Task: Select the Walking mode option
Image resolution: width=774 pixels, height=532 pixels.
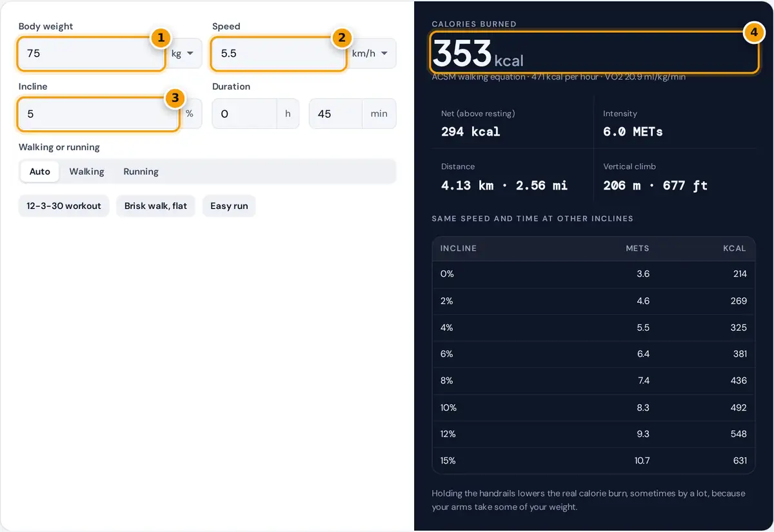Action: 86,172
